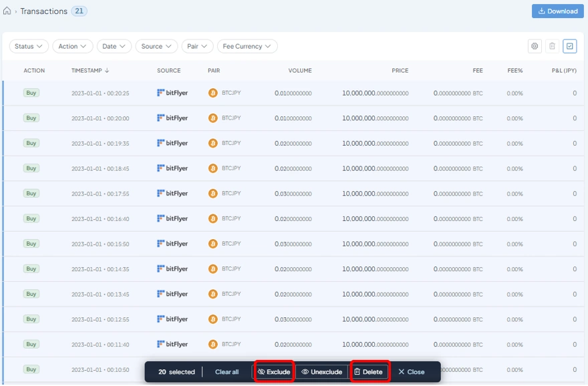588x386 pixels.
Task: Close the selection action bar
Action: tap(412, 372)
